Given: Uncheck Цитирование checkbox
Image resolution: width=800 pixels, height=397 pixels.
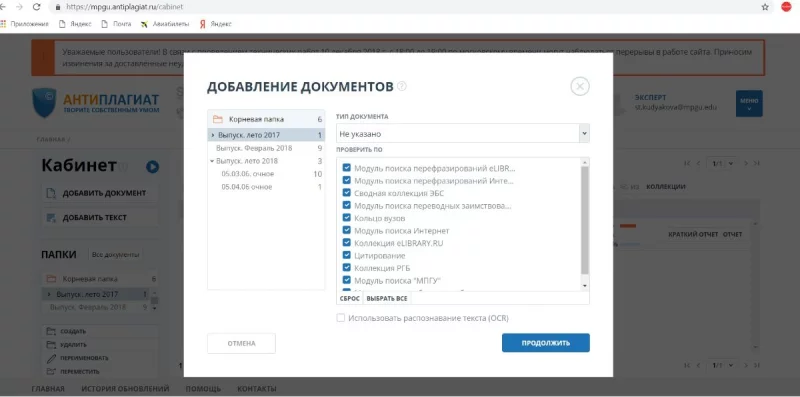Looking at the screenshot, I should point(347,255).
